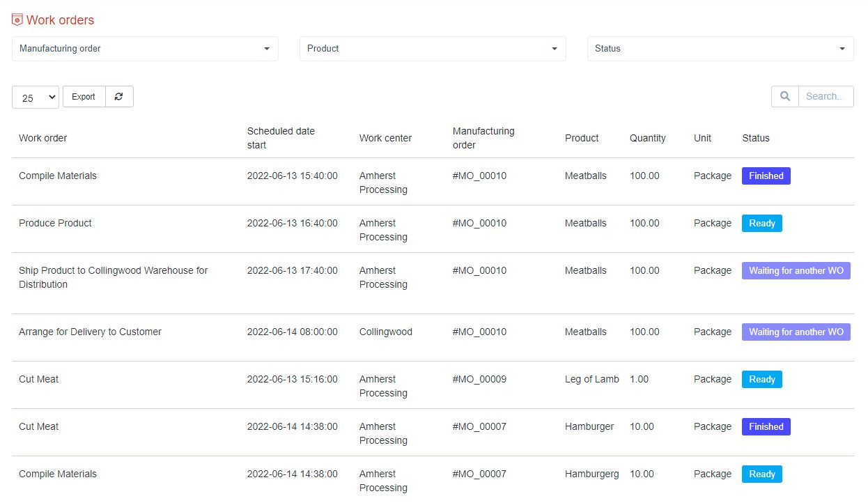Select manufacturing order #MO_00009 in table
Screen dimensions: 868x503
[x=479, y=380]
